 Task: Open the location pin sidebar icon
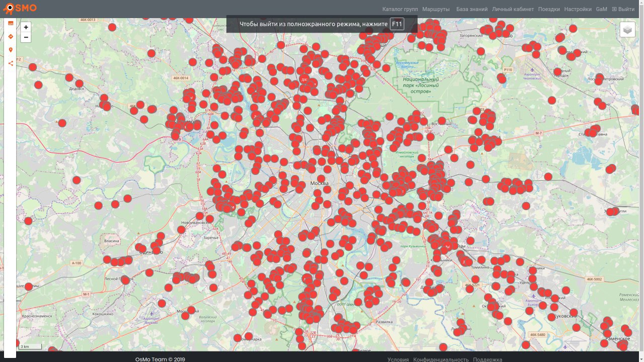coord(11,50)
